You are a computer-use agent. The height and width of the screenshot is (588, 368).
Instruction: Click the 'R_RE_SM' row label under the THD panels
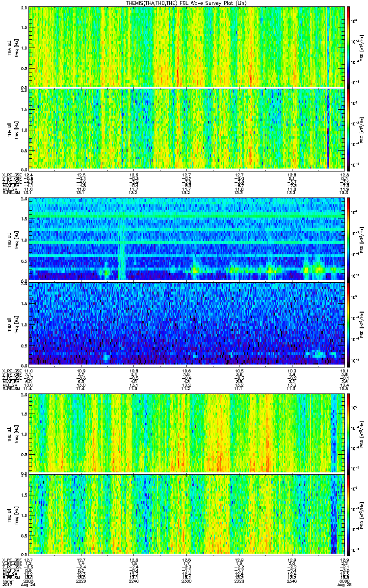pos(11,388)
